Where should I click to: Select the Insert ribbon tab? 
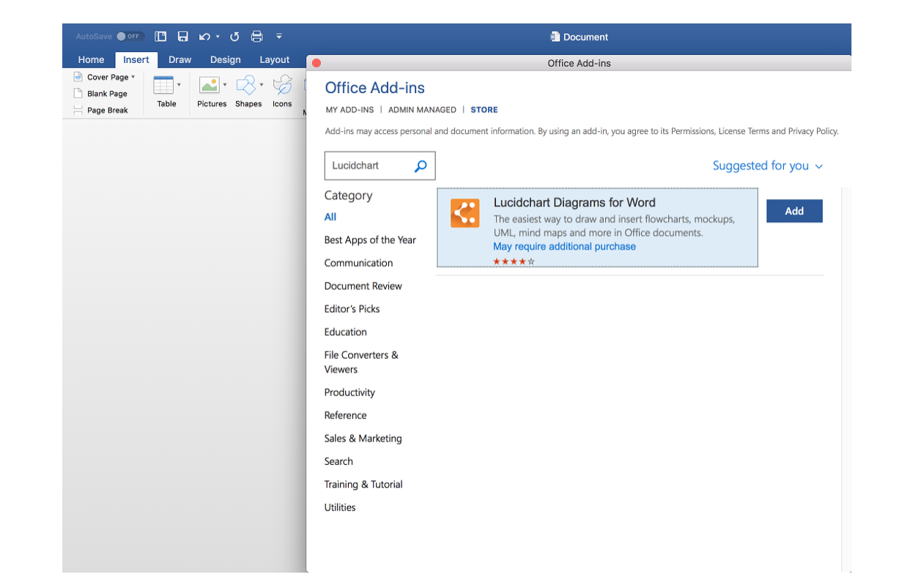pyautogui.click(x=136, y=60)
